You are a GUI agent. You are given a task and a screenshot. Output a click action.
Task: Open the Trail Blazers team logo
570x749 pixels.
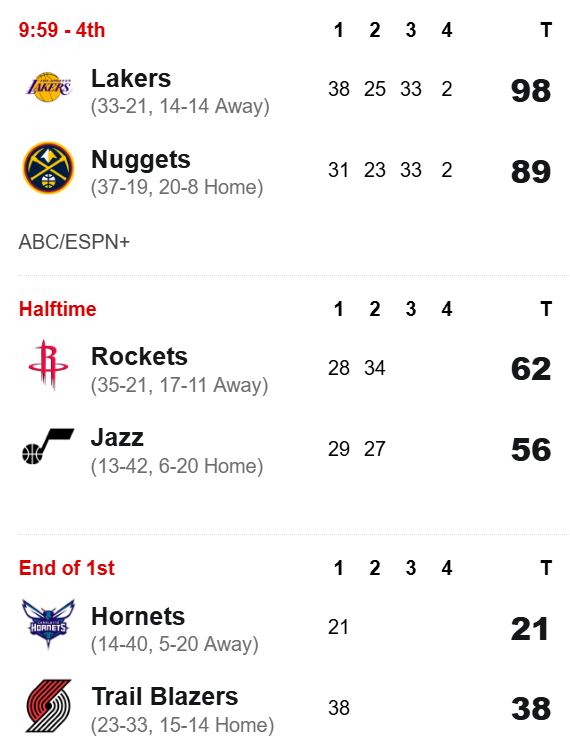48,706
